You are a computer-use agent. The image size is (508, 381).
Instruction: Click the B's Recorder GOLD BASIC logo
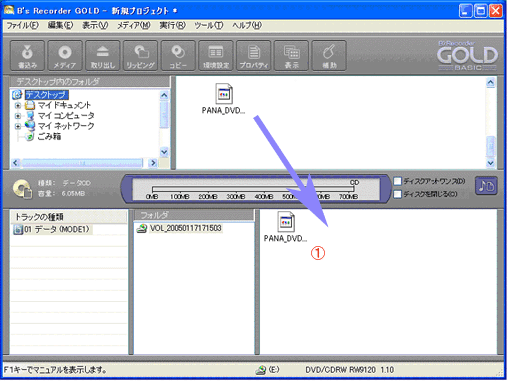click(x=468, y=56)
